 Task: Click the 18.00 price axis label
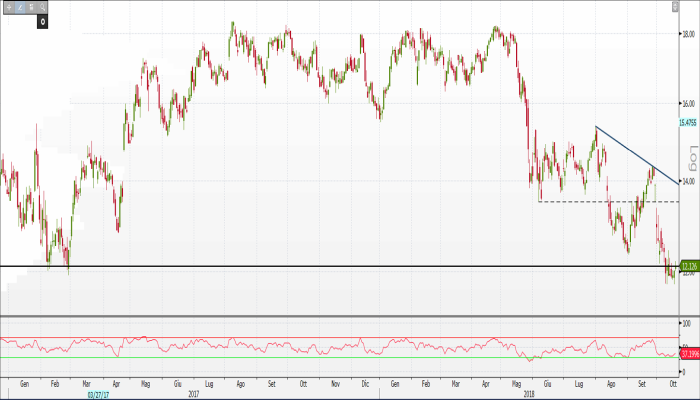click(x=688, y=33)
